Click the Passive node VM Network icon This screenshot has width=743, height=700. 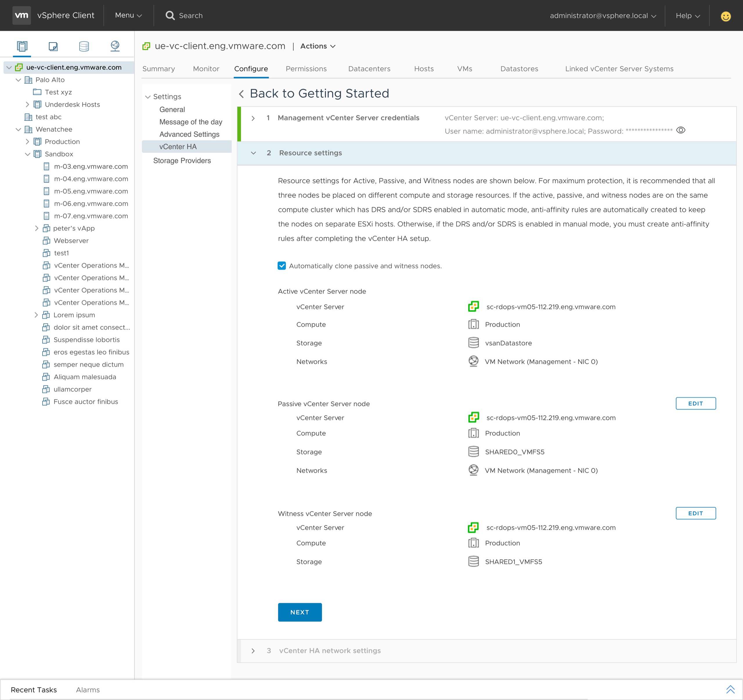pos(474,470)
